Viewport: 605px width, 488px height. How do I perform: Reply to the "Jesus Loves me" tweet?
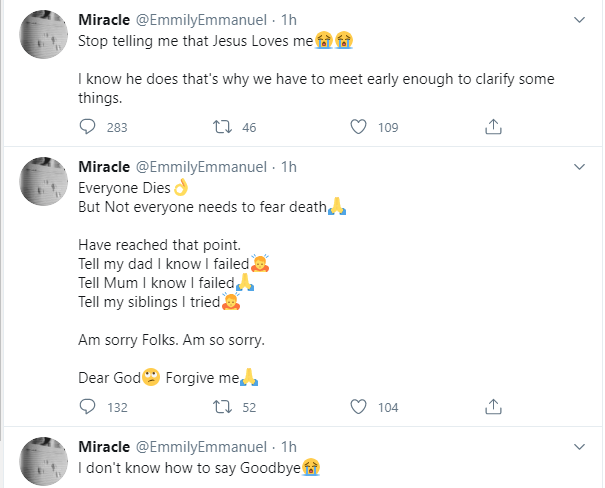point(87,127)
